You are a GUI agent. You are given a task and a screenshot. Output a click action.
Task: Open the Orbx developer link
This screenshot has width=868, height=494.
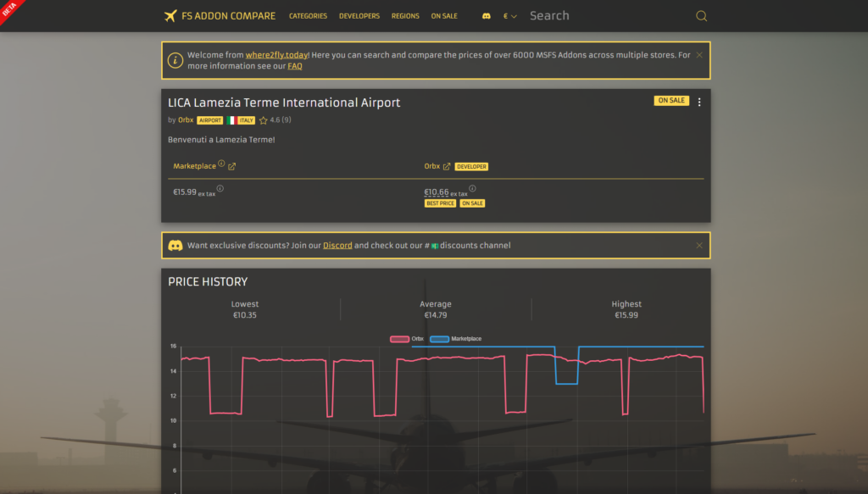[186, 120]
